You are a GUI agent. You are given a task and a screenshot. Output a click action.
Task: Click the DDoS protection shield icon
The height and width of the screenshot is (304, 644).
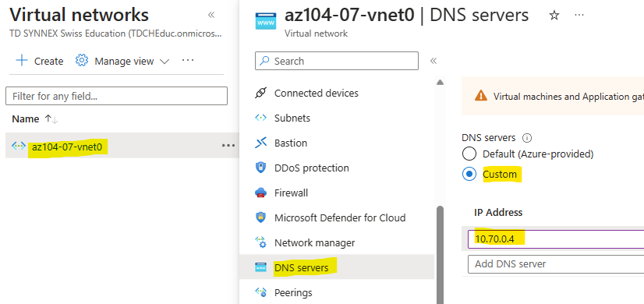(261, 168)
